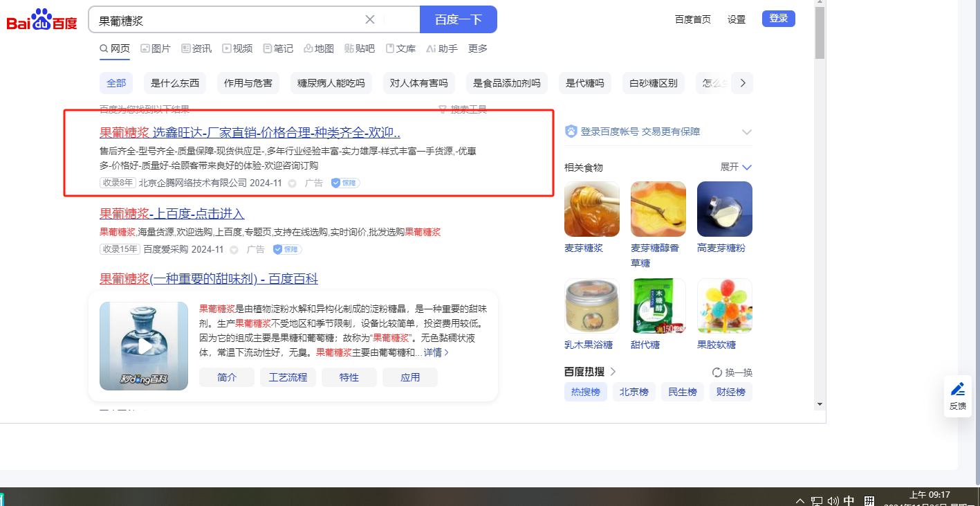980x506 pixels.
Task: Click the Baidu logo
Action: point(42,19)
